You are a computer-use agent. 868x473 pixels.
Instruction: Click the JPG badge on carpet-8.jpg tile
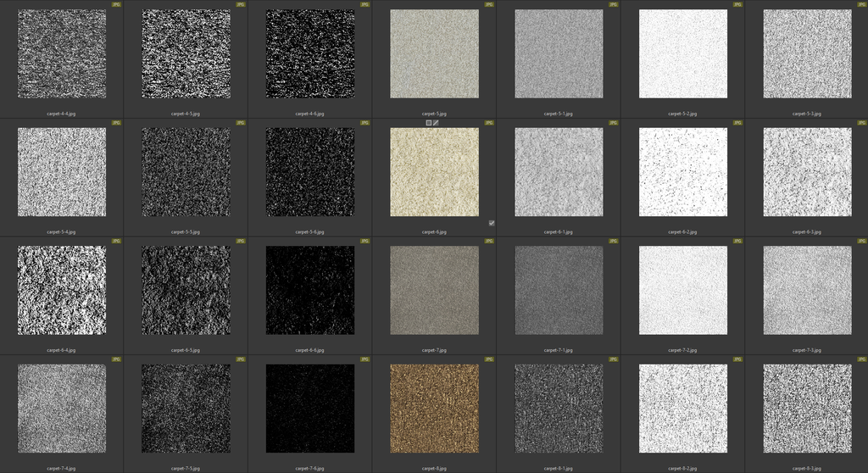489,359
